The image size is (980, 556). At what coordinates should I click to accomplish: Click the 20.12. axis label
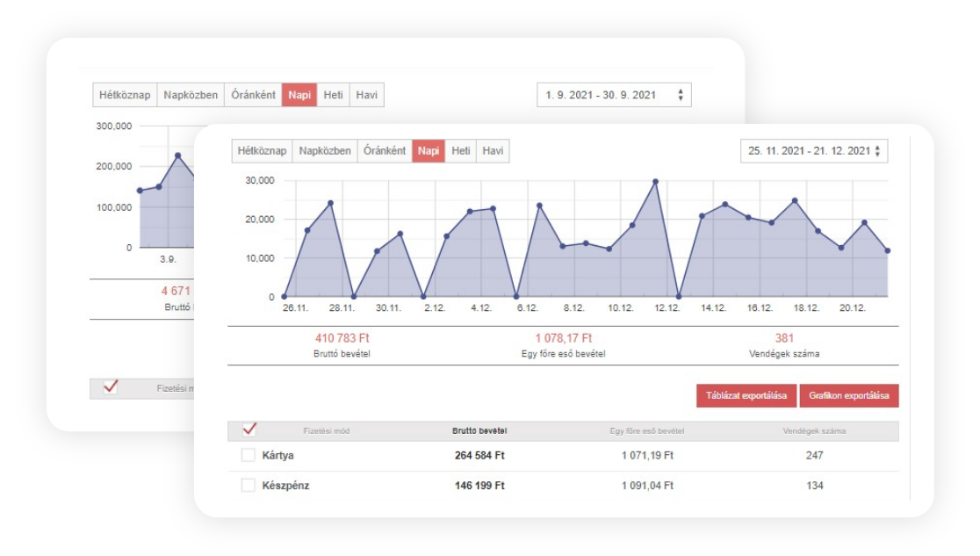tap(853, 308)
